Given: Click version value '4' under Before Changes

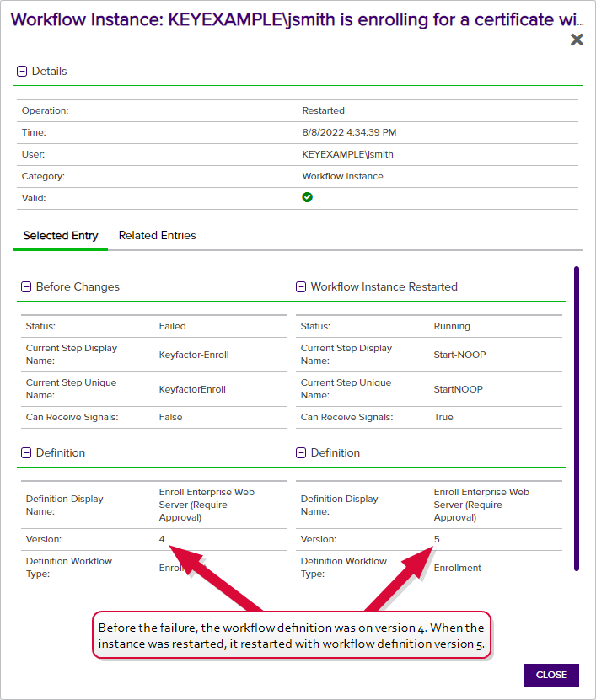Looking at the screenshot, I should 162,539.
